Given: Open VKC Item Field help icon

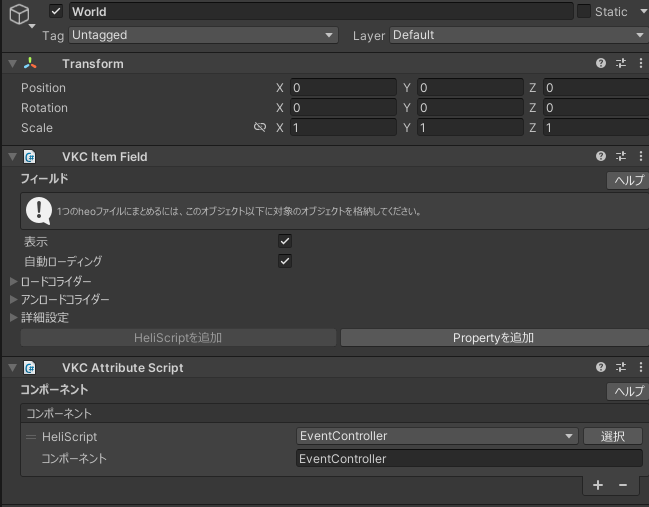Looking at the screenshot, I should tap(601, 156).
